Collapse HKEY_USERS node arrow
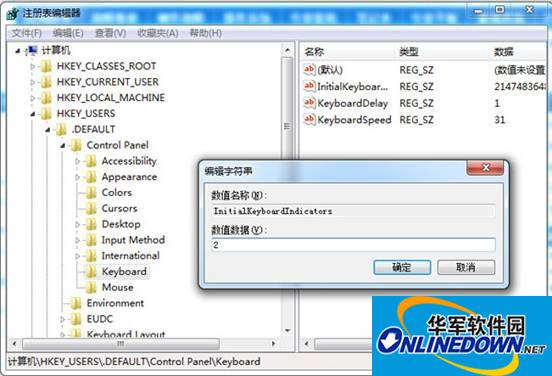The image size is (552, 376). click(x=33, y=114)
